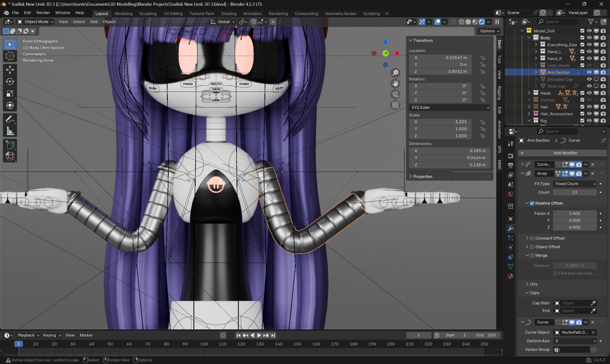Collapse the Body collection

point(529,38)
